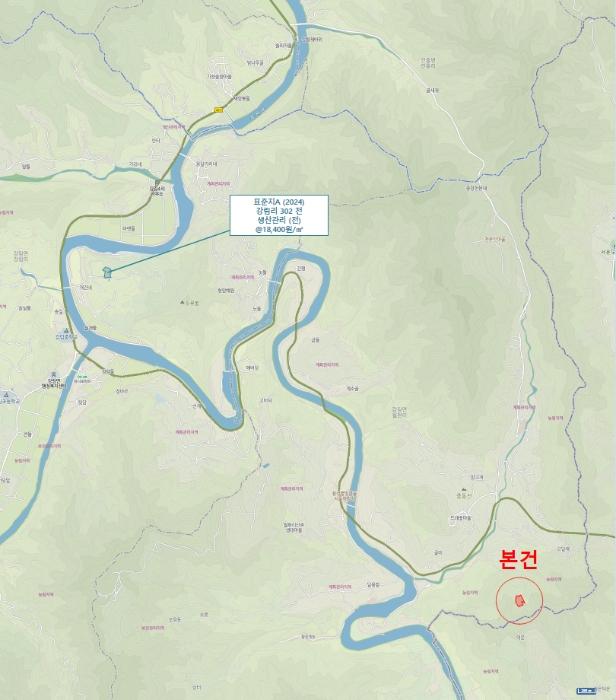Click the 생산관리 (전) zoning text
The width and height of the screenshot is (616, 700).
tap(279, 220)
